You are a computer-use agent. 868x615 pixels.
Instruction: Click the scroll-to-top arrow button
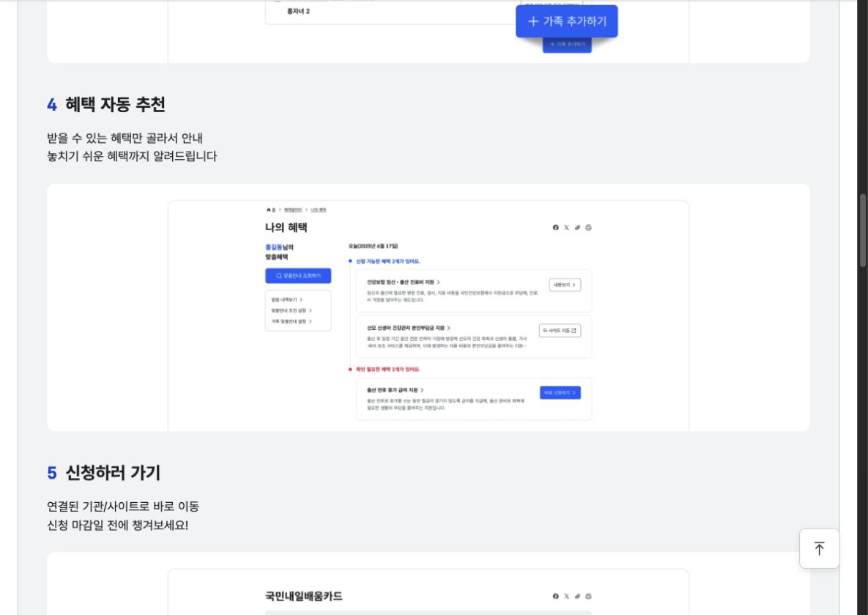(819, 548)
